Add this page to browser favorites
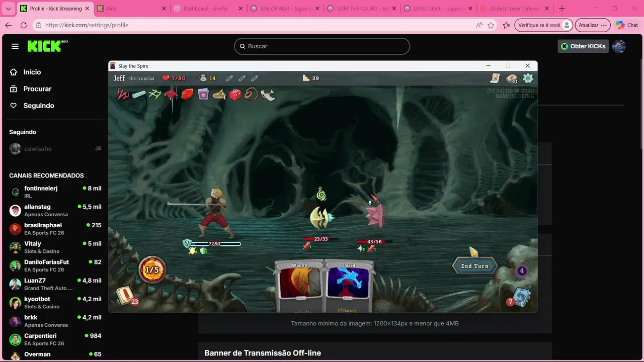 click(491, 25)
